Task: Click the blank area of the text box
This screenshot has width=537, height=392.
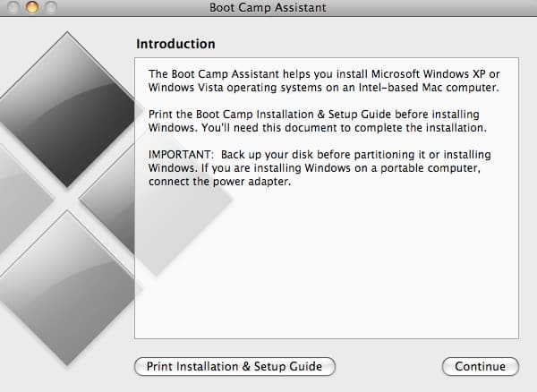Action: tap(326, 268)
